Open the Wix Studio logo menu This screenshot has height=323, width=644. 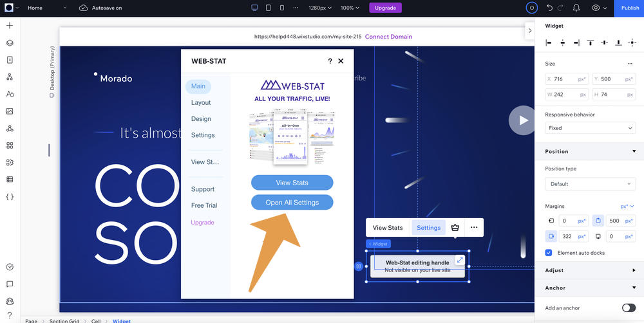tap(12, 8)
